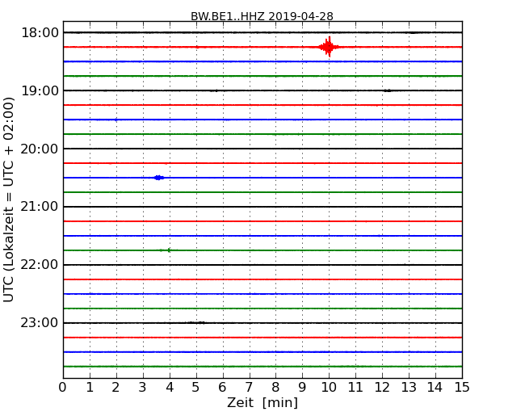Screen dimensions: 525x420
Task: Click the Zeit [min] axis label
Action: pos(262,402)
